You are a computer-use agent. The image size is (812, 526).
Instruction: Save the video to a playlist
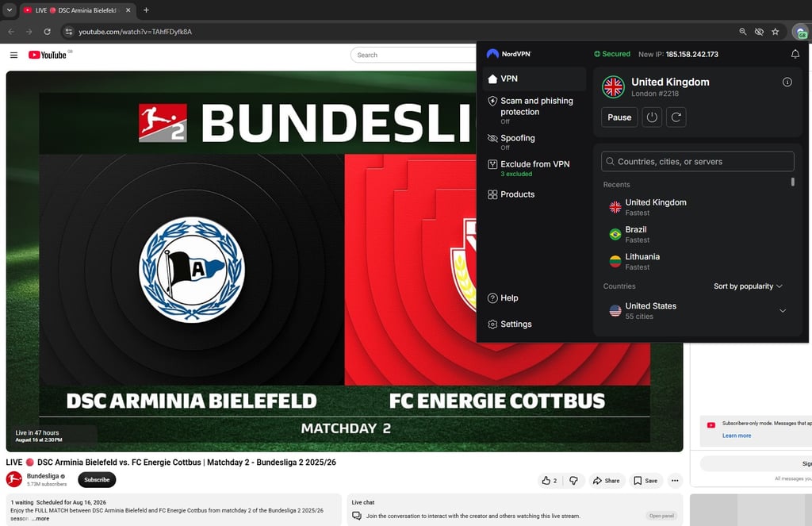[645, 481]
